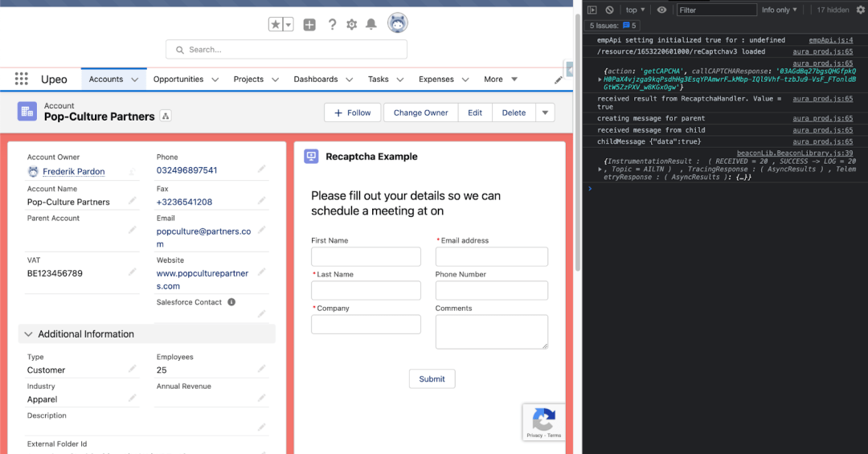Submit the Recaptcha Example form

432,378
